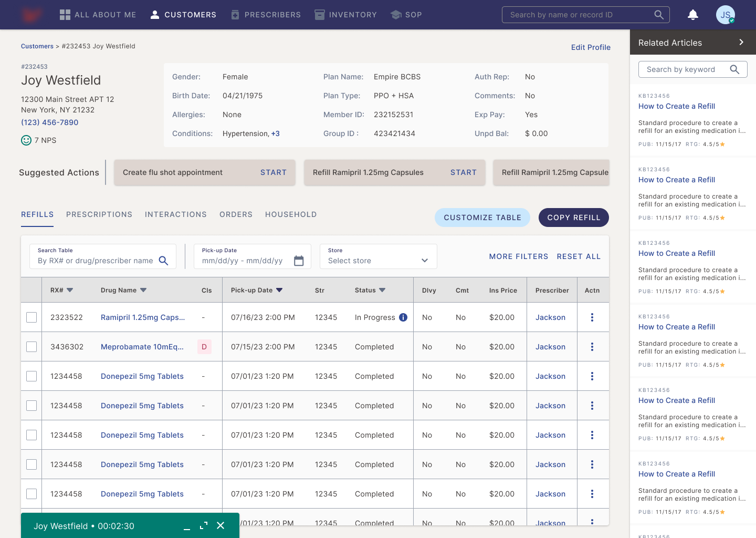Open Ramipril 1.25mg Caps drug link

[x=143, y=317]
